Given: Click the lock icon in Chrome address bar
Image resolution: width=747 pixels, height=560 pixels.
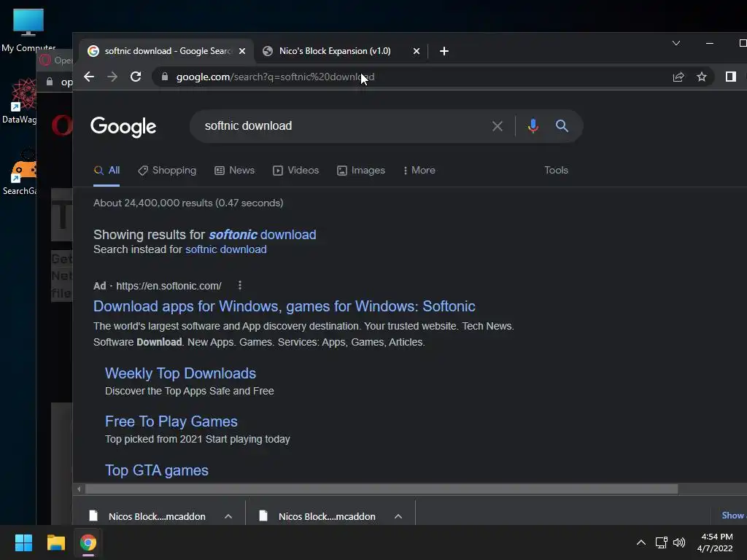Looking at the screenshot, I should pyautogui.click(x=165, y=77).
